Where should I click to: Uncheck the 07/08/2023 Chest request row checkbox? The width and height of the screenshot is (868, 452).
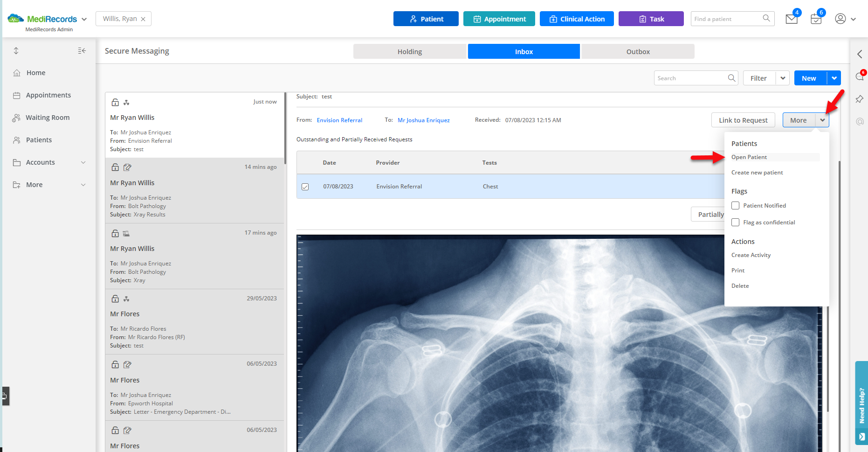click(x=305, y=187)
